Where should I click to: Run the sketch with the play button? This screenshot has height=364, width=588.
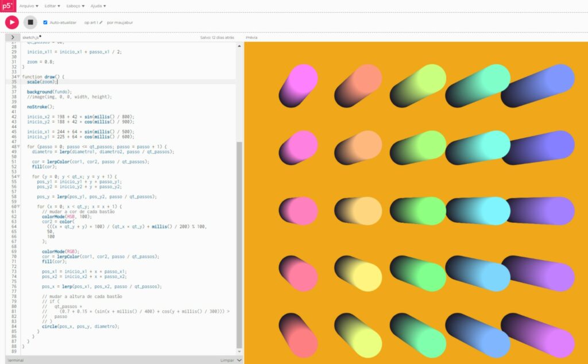(12, 22)
